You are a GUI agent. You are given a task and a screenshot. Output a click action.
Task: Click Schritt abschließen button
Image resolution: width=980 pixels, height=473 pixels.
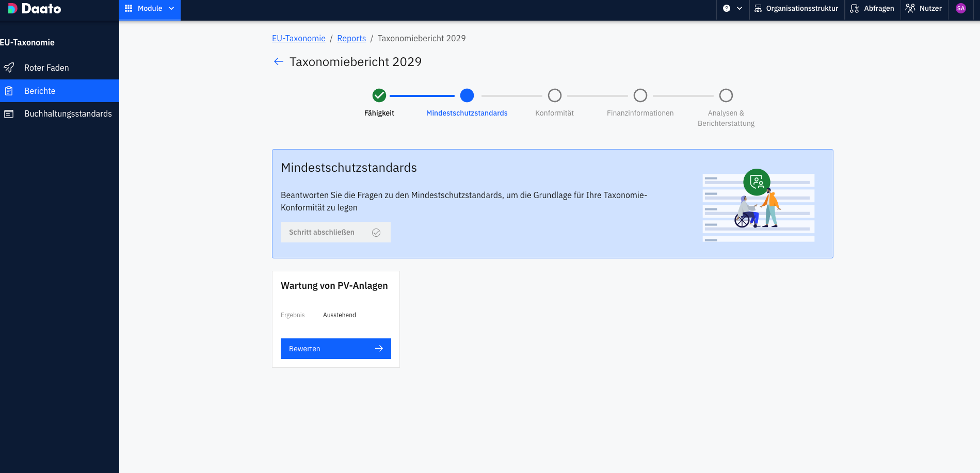pyautogui.click(x=335, y=232)
